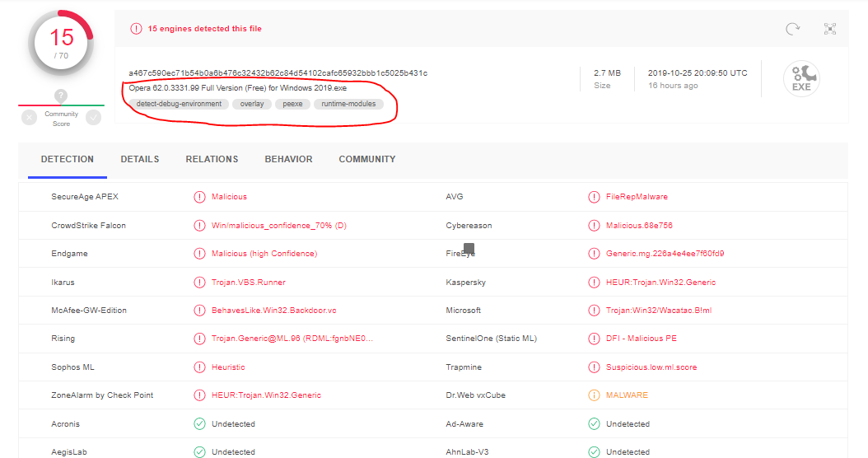Click the alert icon in CrowdStrike Falcon row
Image resolution: width=868 pixels, height=458 pixels.
point(199,226)
